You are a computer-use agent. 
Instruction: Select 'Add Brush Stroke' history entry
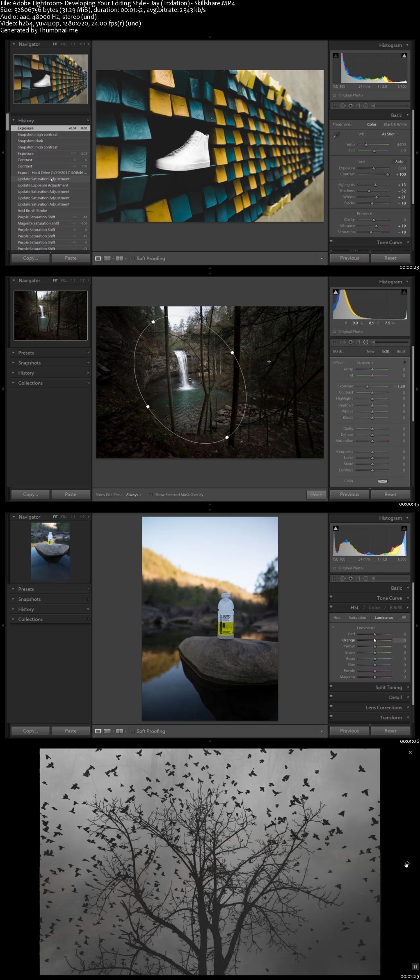32,211
